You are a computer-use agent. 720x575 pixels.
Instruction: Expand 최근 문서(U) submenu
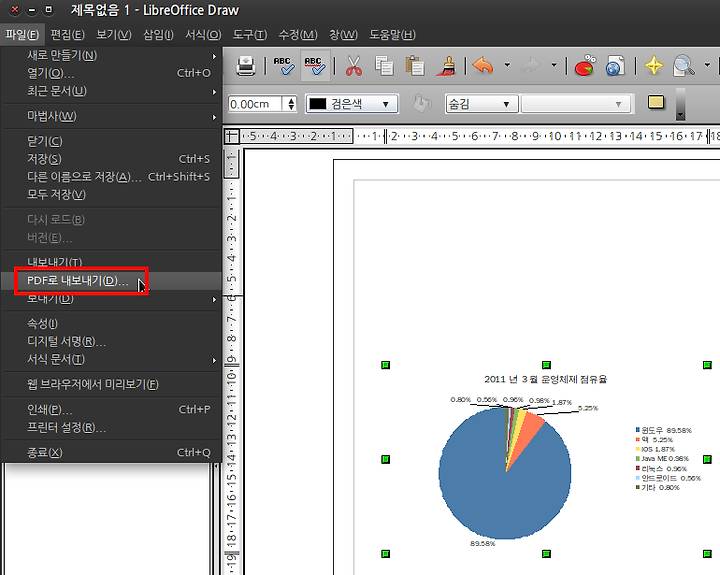pyautogui.click(x=111, y=91)
